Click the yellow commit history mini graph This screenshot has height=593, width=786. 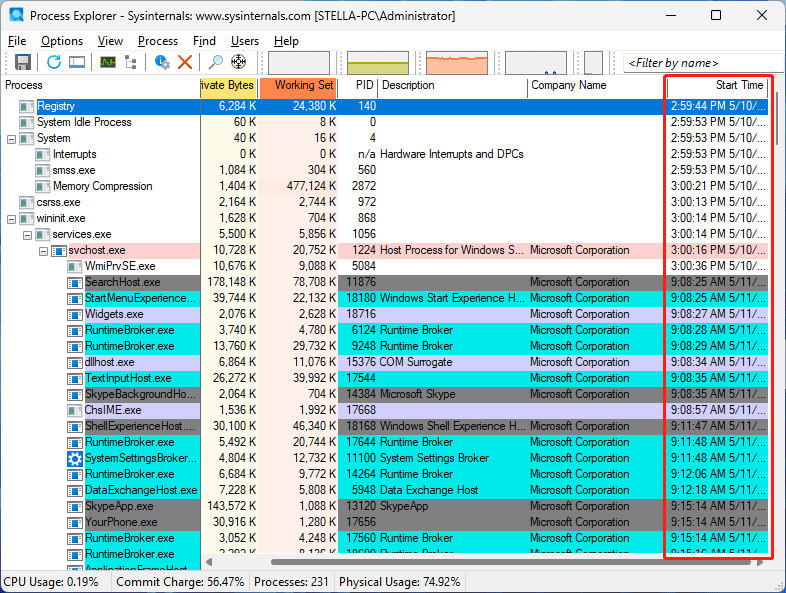tap(378, 63)
